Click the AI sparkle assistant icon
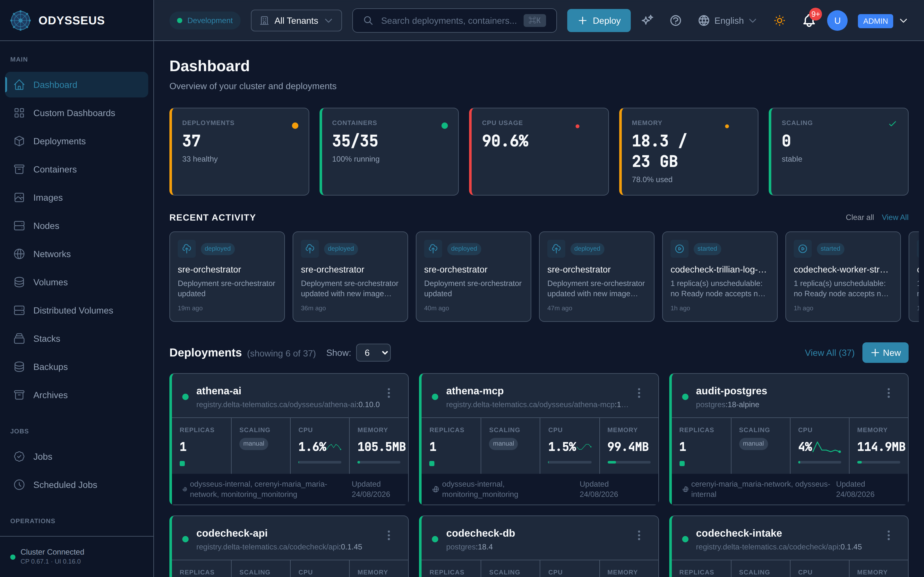The width and height of the screenshot is (924, 577). 647,21
